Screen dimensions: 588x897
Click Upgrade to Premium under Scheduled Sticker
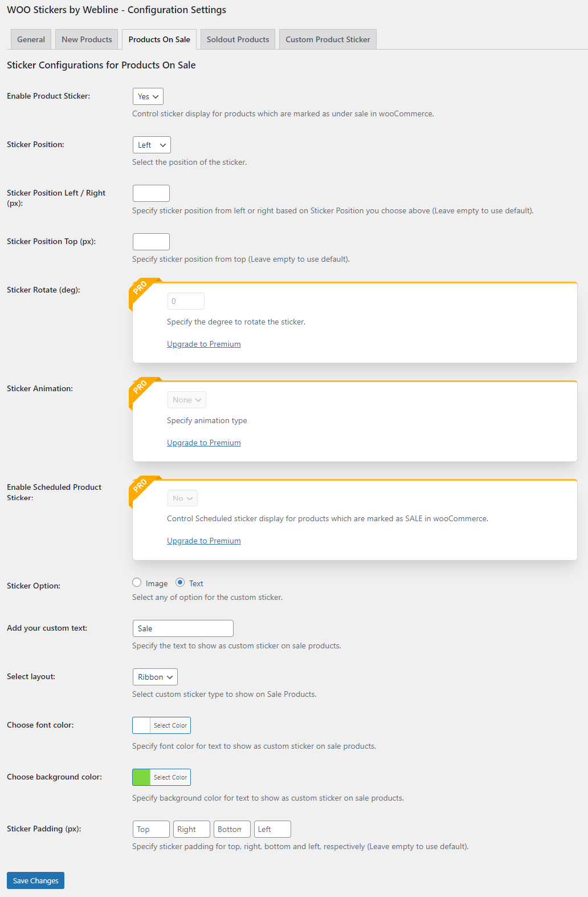(204, 541)
